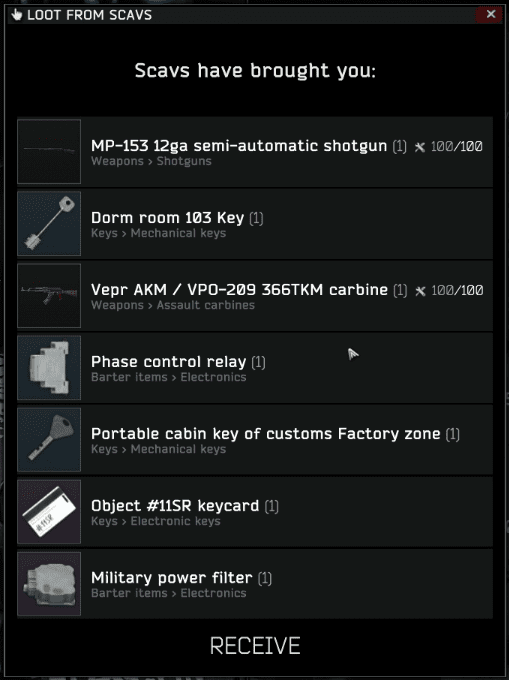The height and width of the screenshot is (680, 509).
Task: Select the Phase control relay icon
Action: pyautogui.click(x=49, y=367)
